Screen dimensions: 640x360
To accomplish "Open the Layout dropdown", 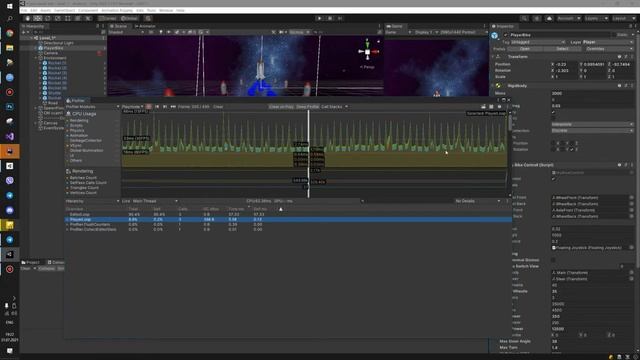I will tap(623, 18).
